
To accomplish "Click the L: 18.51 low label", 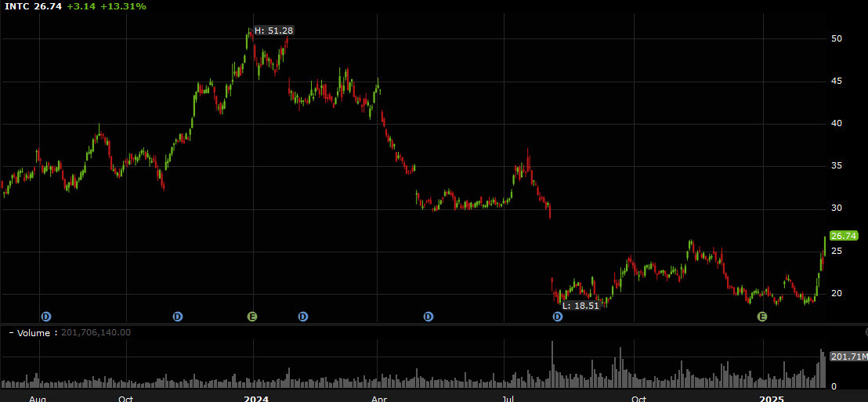I will (x=580, y=305).
